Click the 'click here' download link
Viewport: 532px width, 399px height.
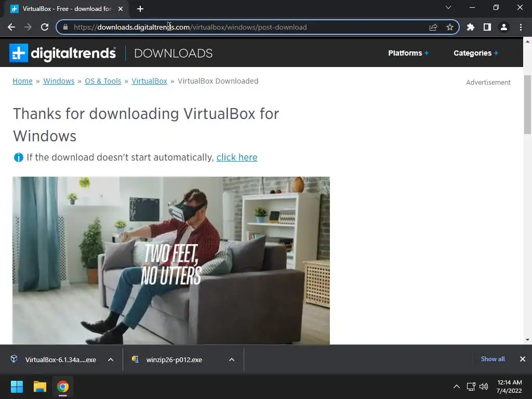point(237,157)
